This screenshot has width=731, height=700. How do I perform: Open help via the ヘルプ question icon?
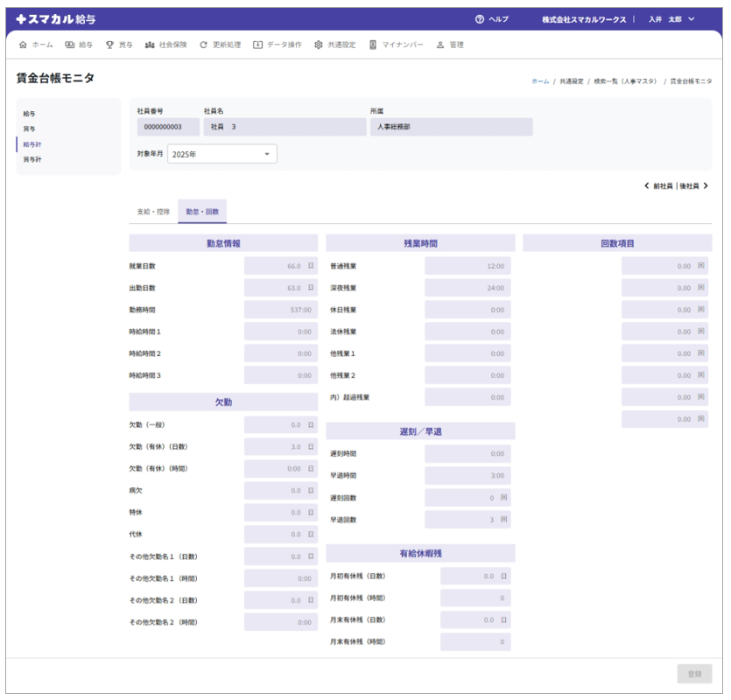pyautogui.click(x=480, y=19)
